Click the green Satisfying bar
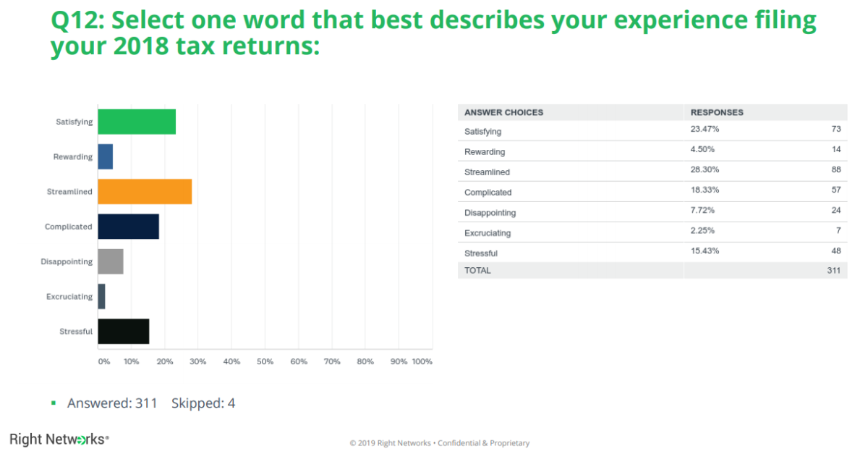This screenshot has height=454, width=868. click(x=137, y=122)
